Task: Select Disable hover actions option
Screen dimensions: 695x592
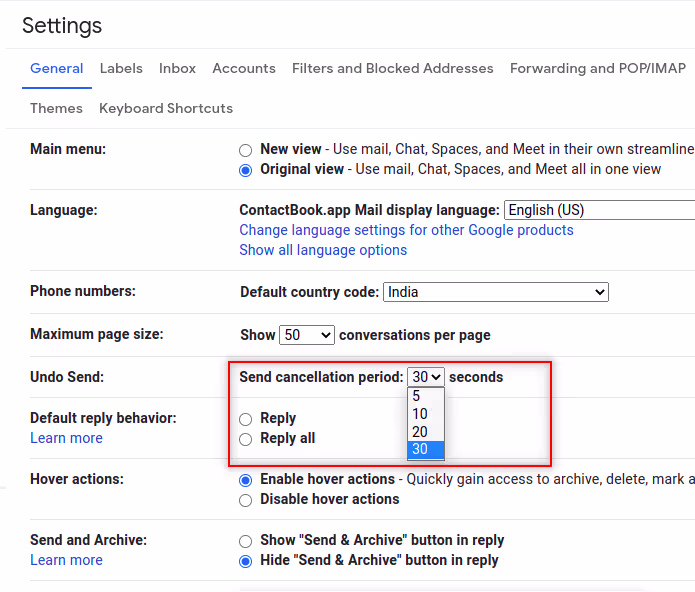Action: (246, 500)
